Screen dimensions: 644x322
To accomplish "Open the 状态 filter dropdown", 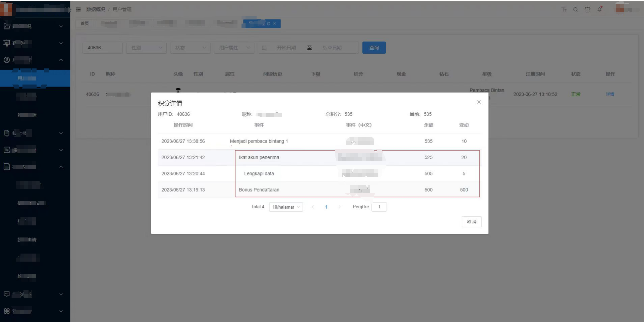I will 190,48.
